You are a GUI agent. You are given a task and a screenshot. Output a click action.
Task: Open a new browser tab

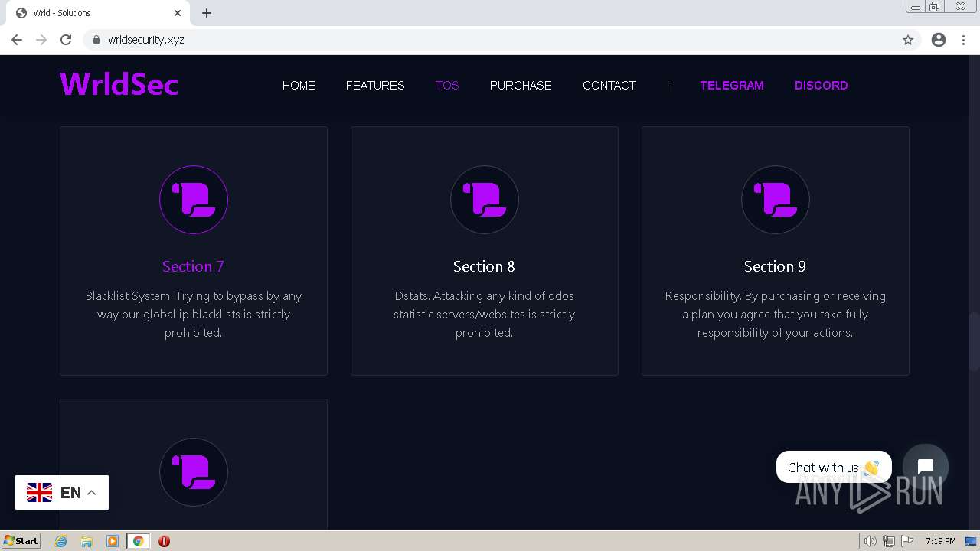(207, 13)
